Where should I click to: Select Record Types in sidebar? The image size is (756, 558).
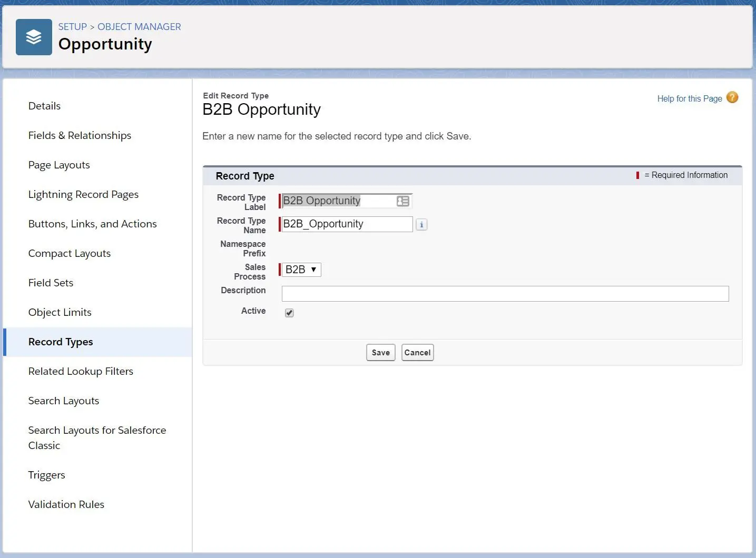click(x=98, y=342)
